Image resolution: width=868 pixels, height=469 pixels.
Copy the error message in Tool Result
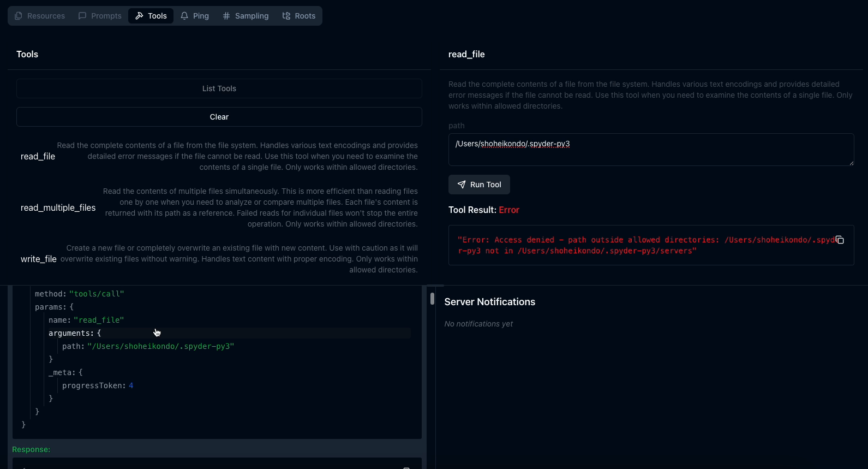pyautogui.click(x=840, y=240)
